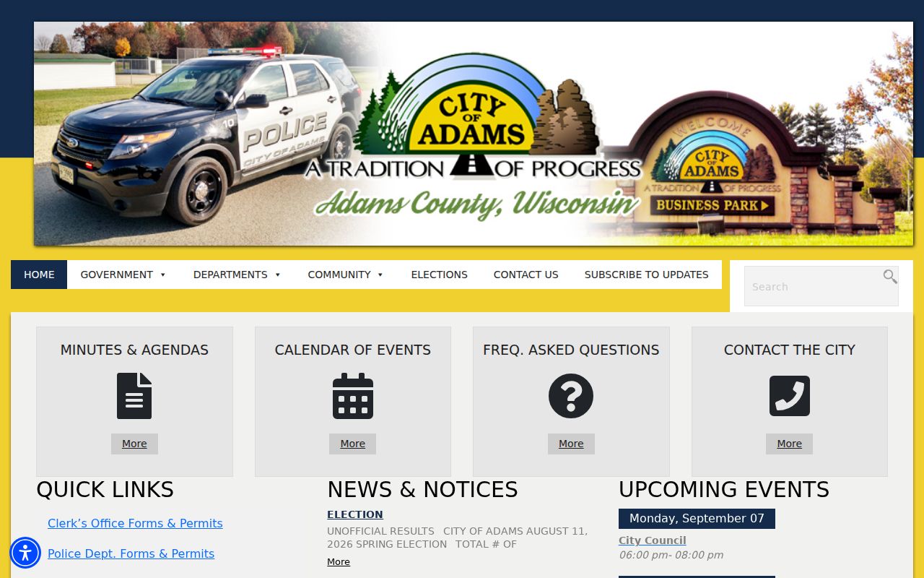Open the City Council event link
This screenshot has width=924, height=578.
click(x=653, y=540)
